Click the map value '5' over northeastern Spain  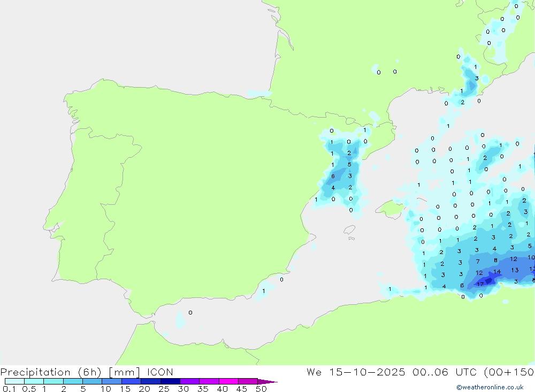(349, 164)
